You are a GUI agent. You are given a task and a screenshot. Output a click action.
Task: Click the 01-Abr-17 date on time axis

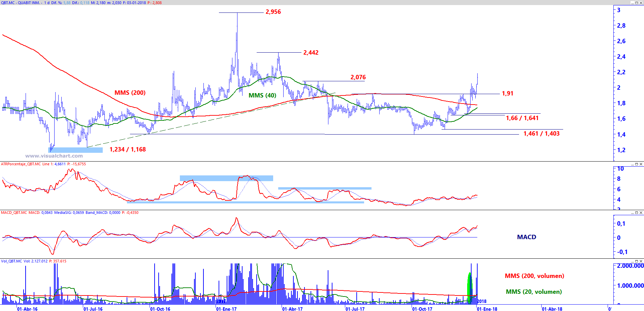(x=292, y=309)
